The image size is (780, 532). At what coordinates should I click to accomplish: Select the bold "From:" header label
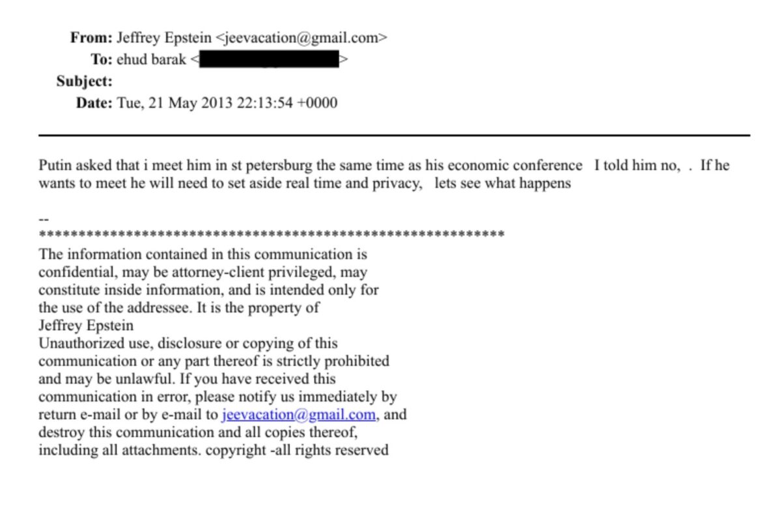[91, 38]
